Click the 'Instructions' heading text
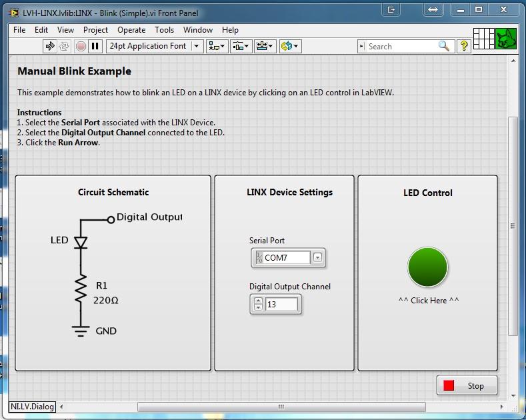This screenshot has height=420, width=526. 39,113
